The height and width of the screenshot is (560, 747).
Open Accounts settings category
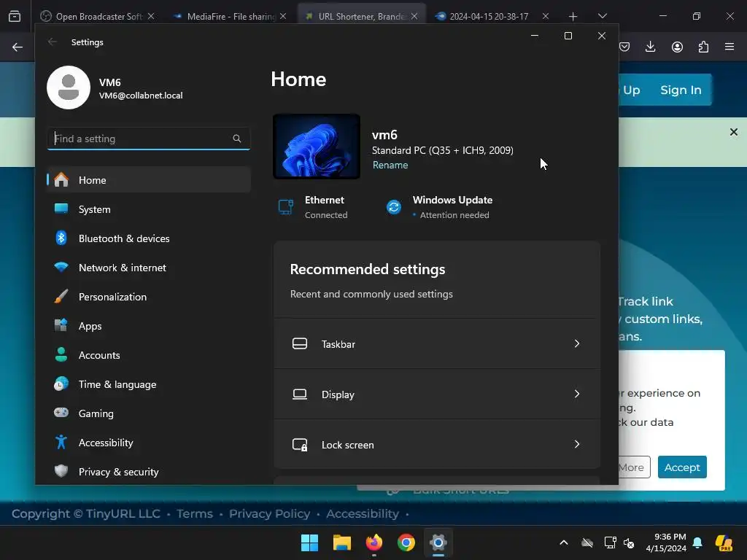(x=149, y=355)
